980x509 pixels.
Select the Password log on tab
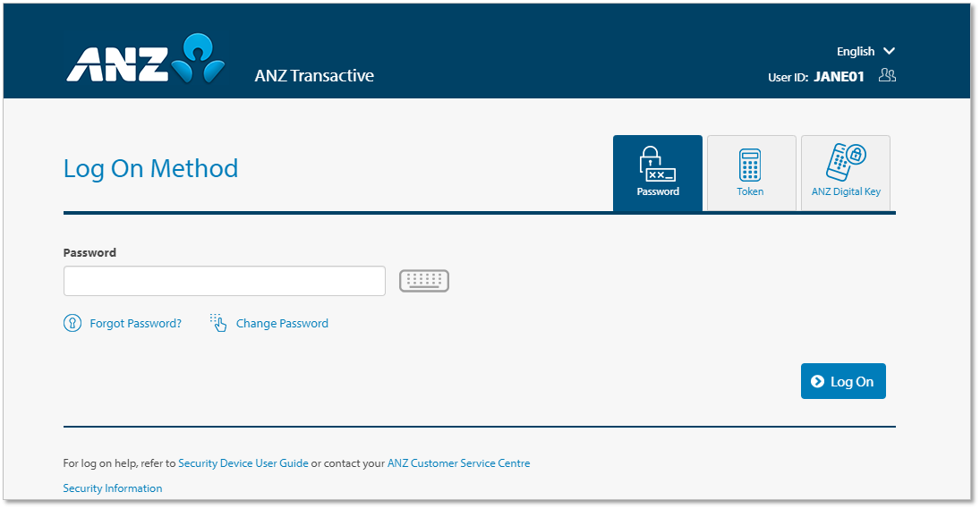tap(658, 173)
